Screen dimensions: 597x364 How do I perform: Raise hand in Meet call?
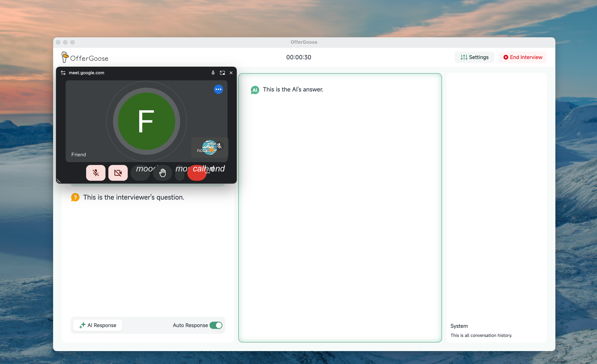[162, 173]
